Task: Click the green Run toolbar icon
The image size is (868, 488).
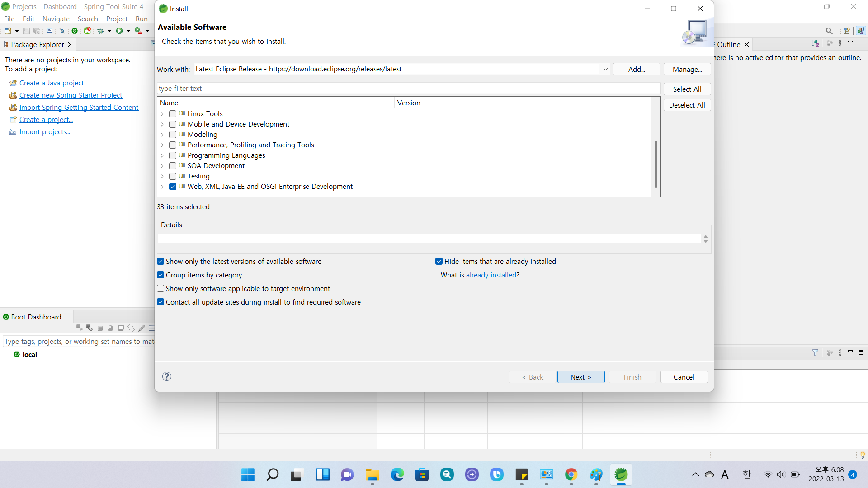Action: (x=119, y=31)
